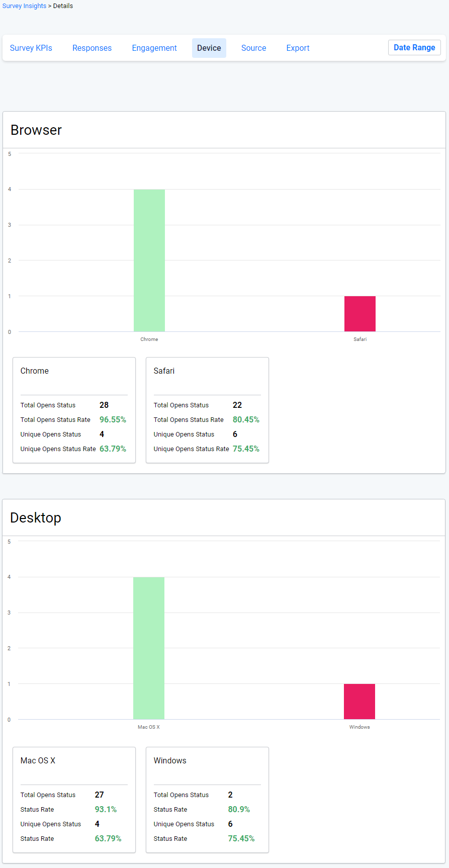Viewport: 449px width, 868px height.
Task: Click Windows Total Opens Status value 2
Action: [x=230, y=795]
